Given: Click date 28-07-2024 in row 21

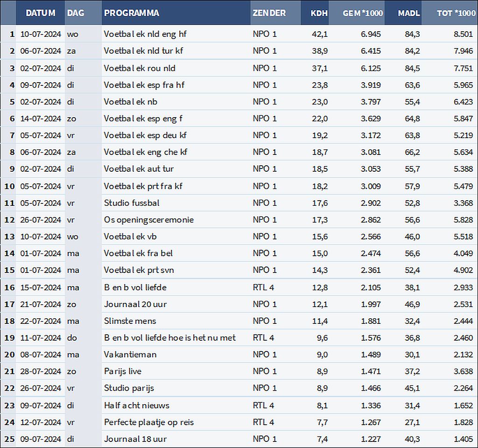Looking at the screenshot, I should [41, 371].
